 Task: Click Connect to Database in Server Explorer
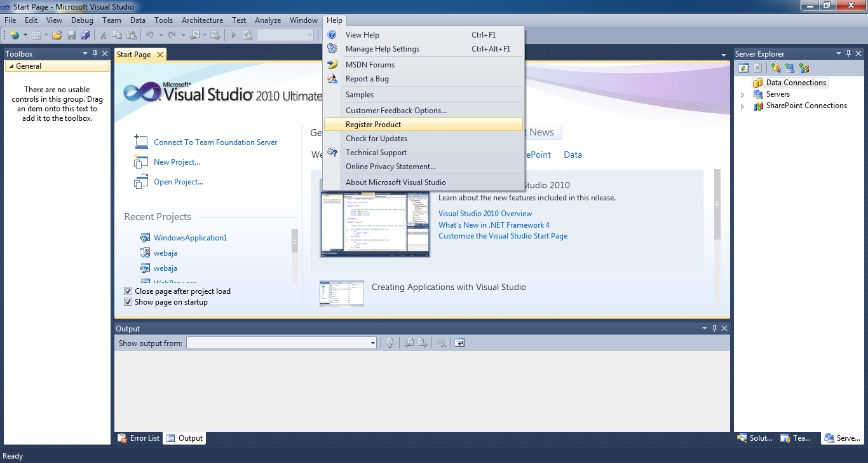(775, 67)
